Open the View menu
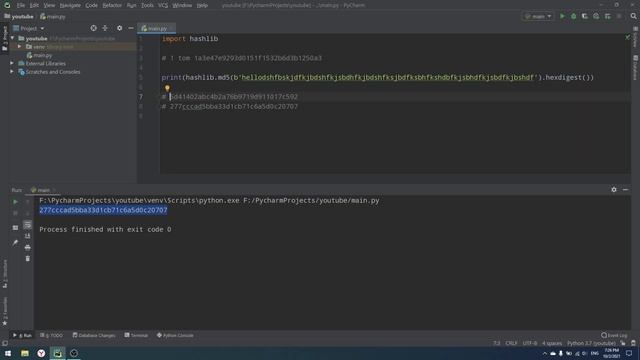The image size is (640, 360). point(49,5)
